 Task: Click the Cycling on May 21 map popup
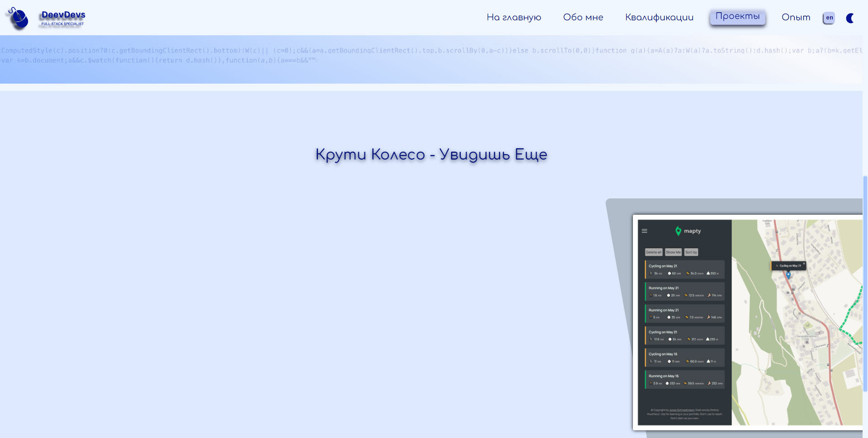point(788,266)
